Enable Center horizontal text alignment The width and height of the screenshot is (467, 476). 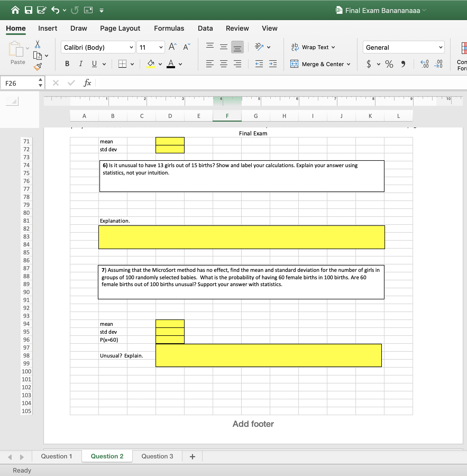(224, 64)
